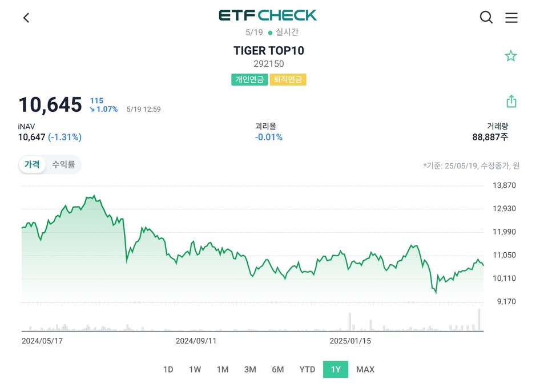Open the YTD performance view

tap(307, 370)
